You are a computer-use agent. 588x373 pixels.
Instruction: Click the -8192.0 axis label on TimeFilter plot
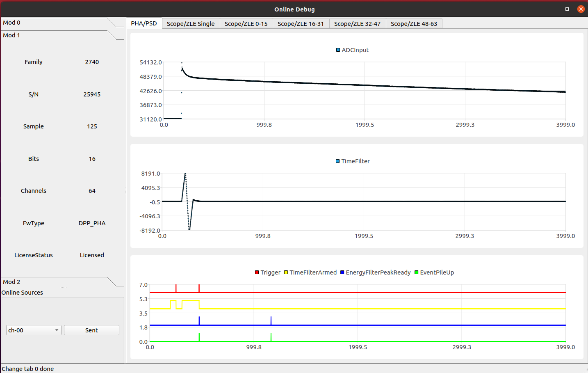(x=150, y=231)
